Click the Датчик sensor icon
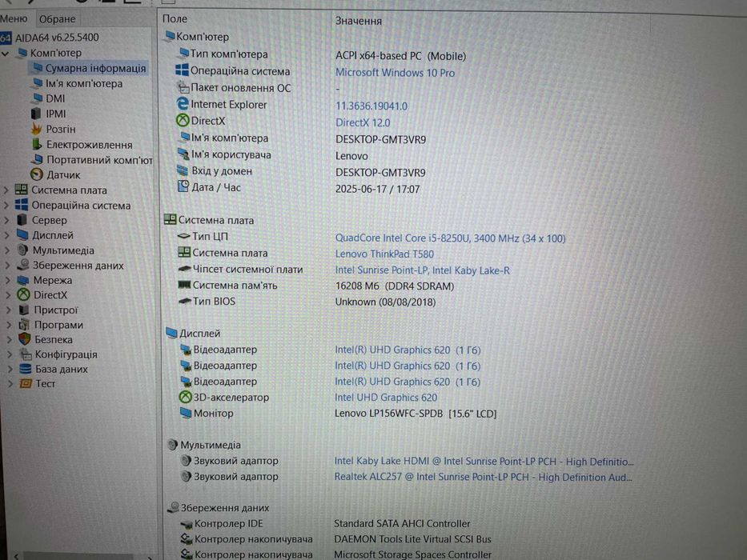747x560 pixels. coord(37,174)
